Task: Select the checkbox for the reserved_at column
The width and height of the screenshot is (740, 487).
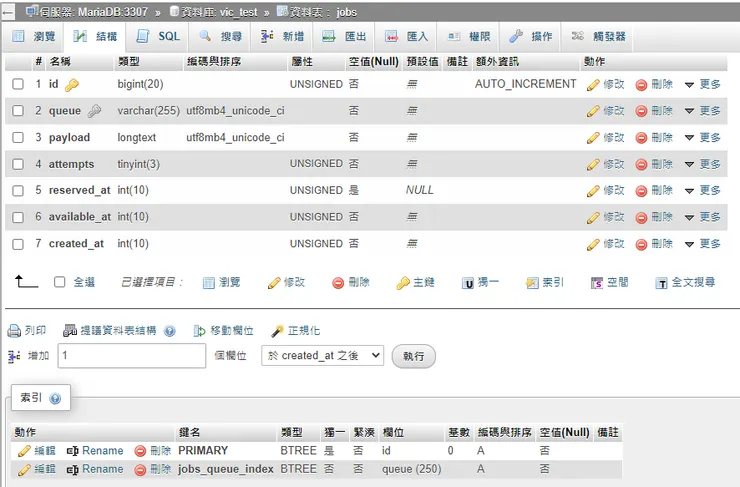Action: click(x=18, y=190)
